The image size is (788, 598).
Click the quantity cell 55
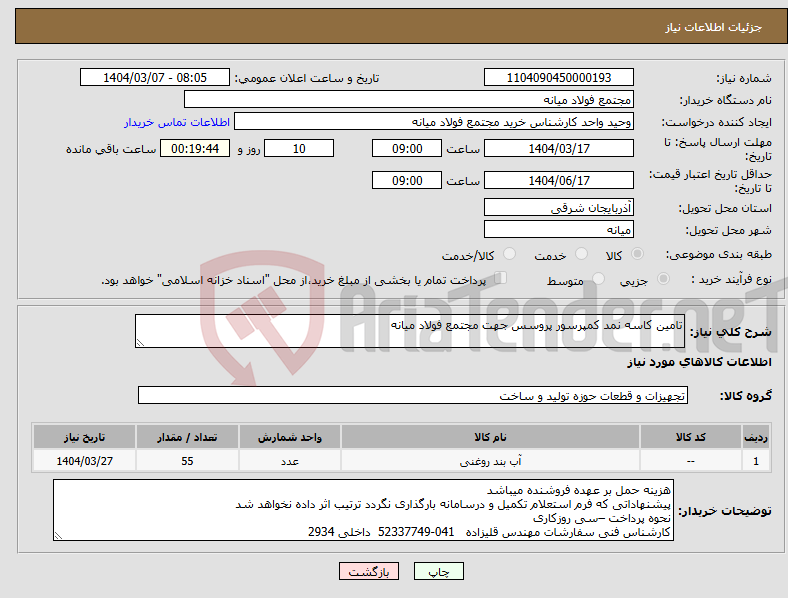pyautogui.click(x=187, y=460)
